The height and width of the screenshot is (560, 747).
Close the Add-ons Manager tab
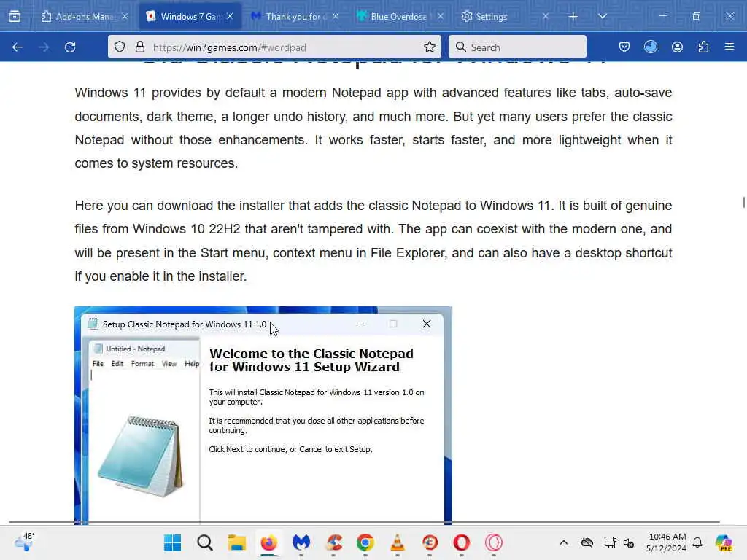[125, 16]
